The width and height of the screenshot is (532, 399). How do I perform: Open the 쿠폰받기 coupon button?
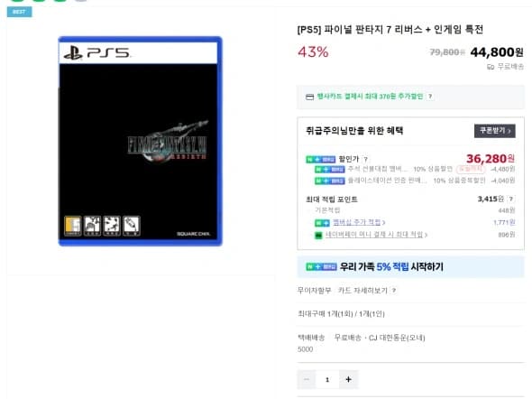[x=495, y=131]
